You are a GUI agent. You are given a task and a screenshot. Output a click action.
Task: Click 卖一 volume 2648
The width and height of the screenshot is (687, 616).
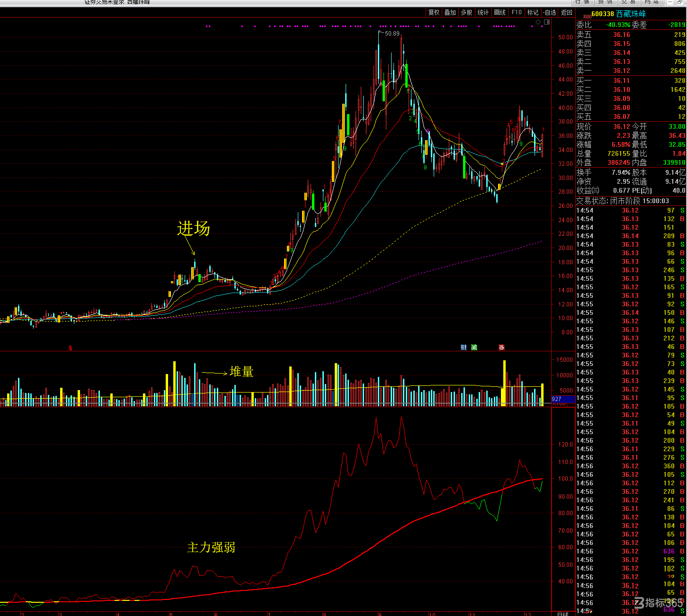678,71
